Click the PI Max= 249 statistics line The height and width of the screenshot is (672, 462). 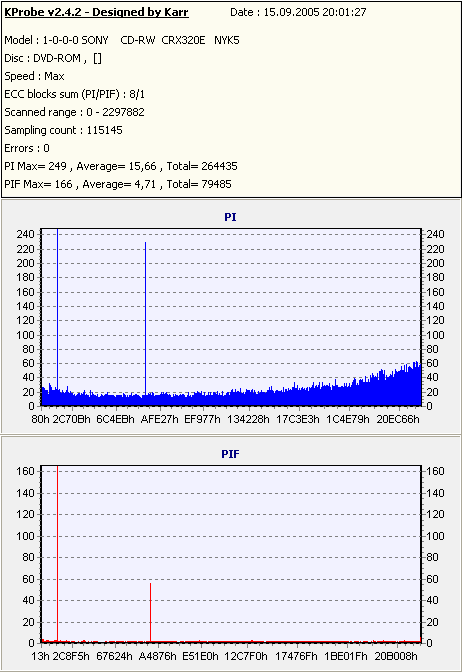coord(121,166)
